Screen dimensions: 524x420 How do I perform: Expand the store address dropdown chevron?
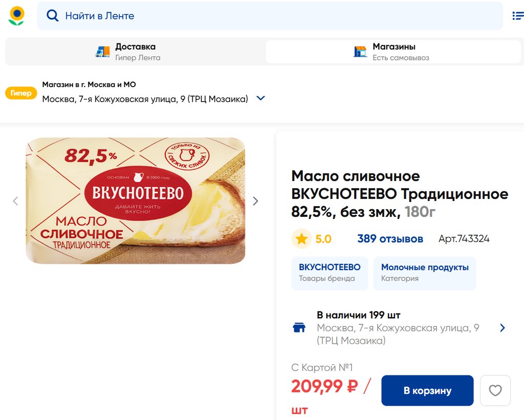[x=260, y=98]
